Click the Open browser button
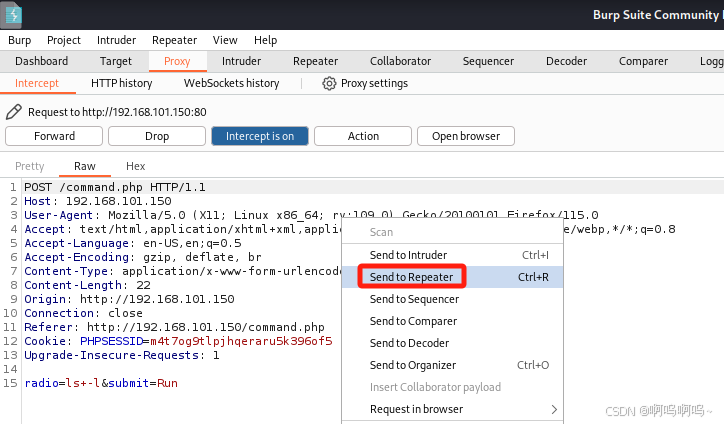This screenshot has width=724, height=424. (x=466, y=136)
